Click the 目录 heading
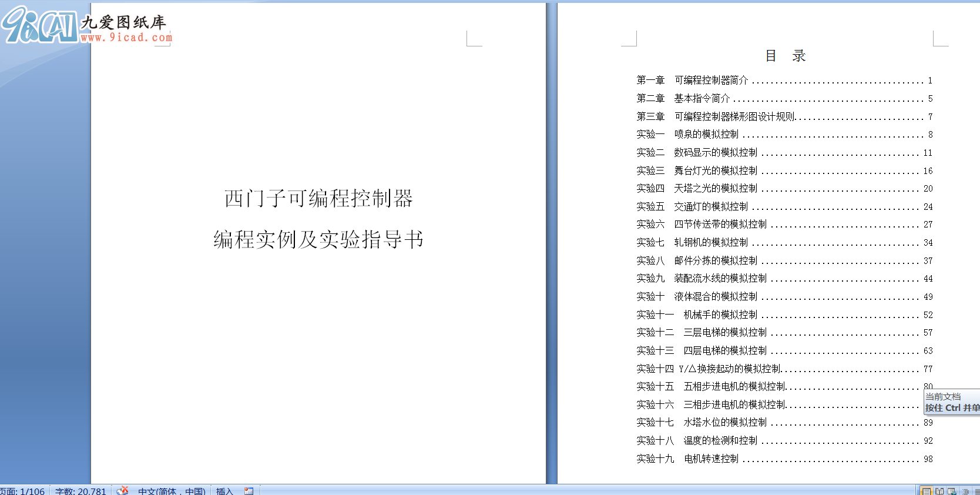The width and height of the screenshot is (980, 495). (785, 56)
